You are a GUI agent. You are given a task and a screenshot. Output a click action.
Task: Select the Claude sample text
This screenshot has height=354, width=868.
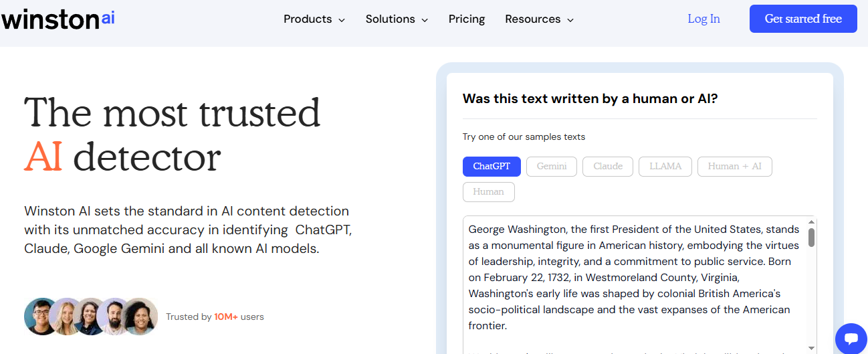click(608, 167)
